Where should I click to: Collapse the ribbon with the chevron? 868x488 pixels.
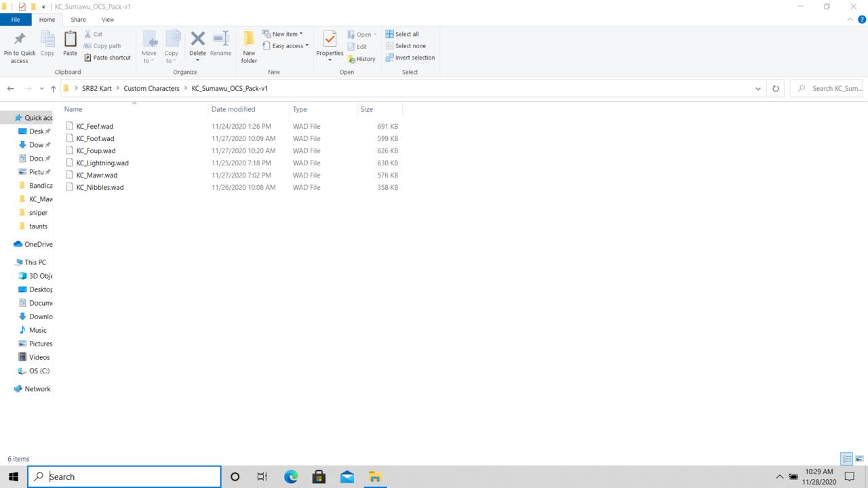pyautogui.click(x=850, y=20)
